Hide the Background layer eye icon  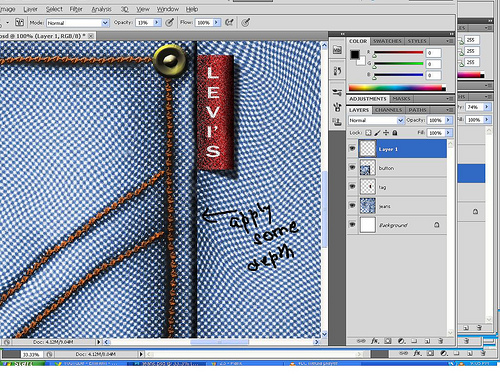coord(352,224)
